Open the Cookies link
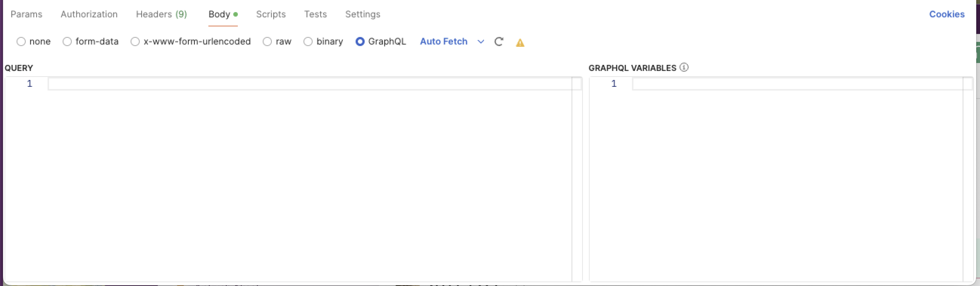Image resolution: width=980 pixels, height=286 pixels. [x=947, y=14]
